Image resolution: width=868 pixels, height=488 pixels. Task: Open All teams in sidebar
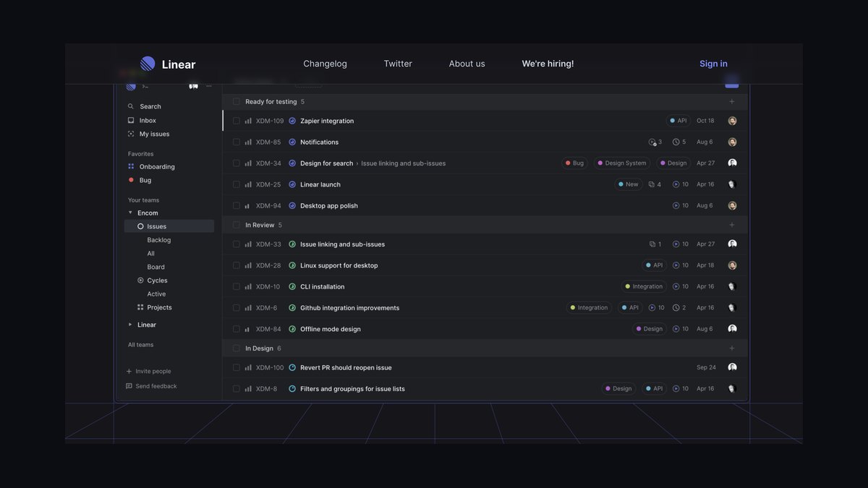140,345
